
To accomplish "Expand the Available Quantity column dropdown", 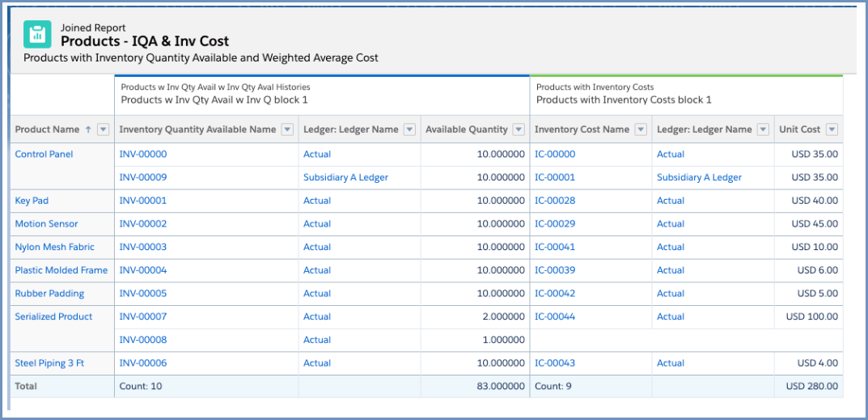I will (x=519, y=129).
